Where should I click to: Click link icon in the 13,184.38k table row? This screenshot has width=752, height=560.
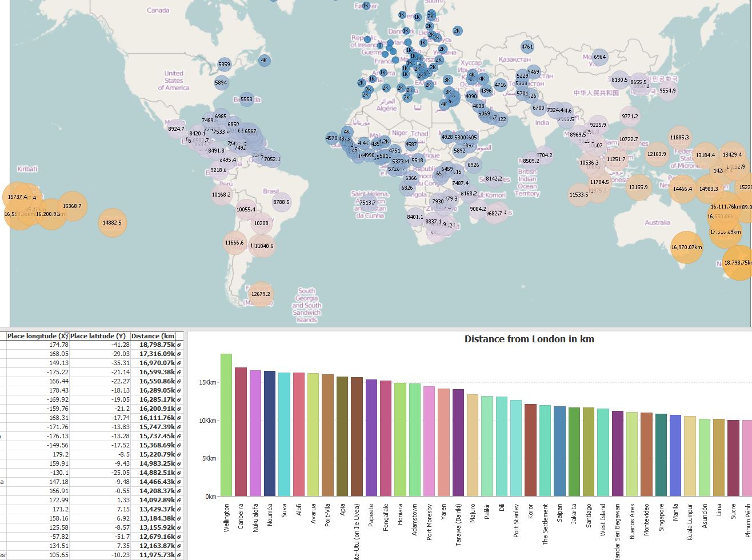pos(179,519)
